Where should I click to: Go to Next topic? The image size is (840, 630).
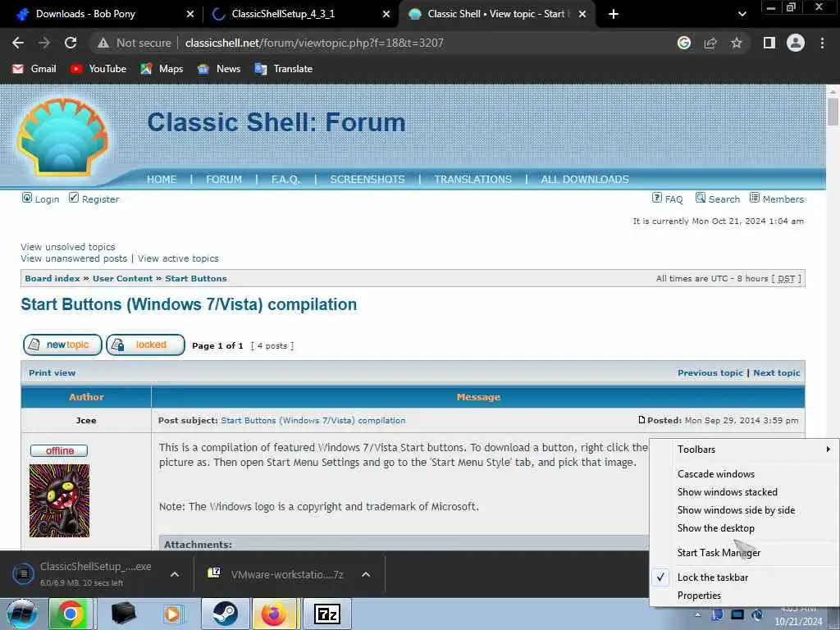click(776, 373)
